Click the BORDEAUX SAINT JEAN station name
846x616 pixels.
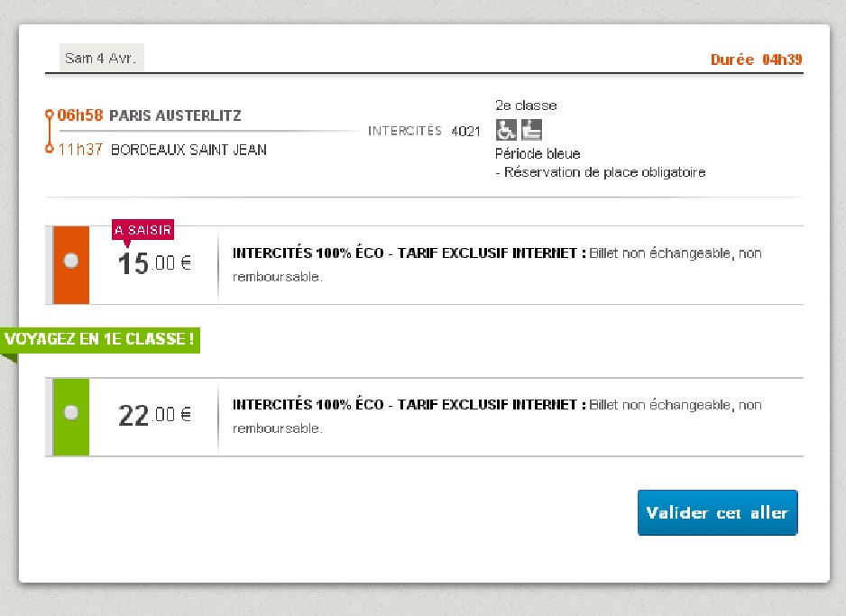click(189, 150)
